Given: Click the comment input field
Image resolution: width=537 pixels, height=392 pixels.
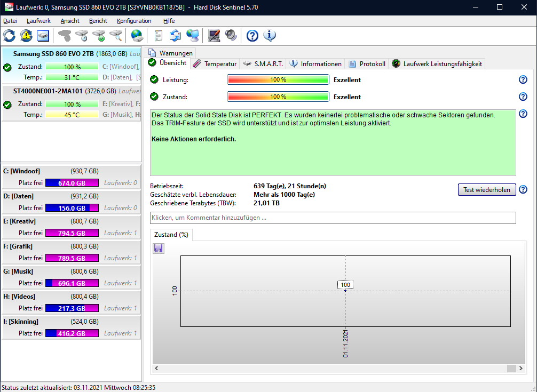Looking at the screenshot, I should click(333, 218).
